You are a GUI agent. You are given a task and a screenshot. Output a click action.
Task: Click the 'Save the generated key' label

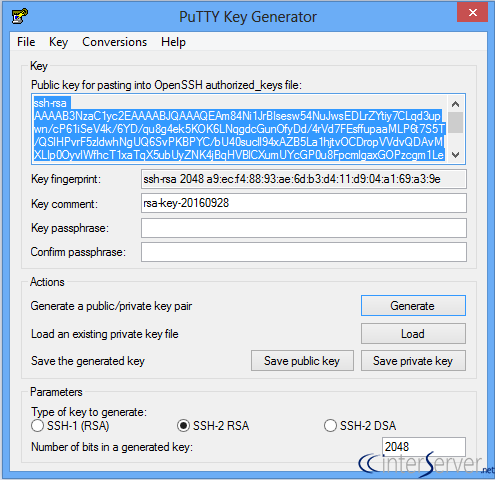click(x=88, y=361)
